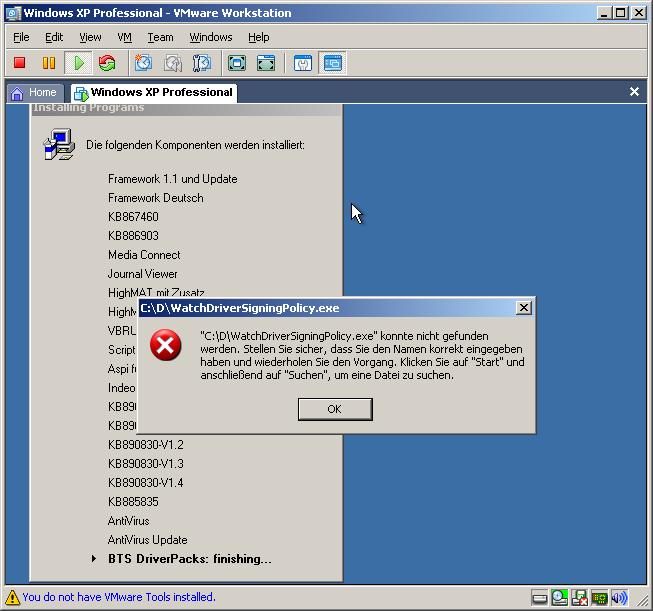Click the summary view wrench icon

303,63
